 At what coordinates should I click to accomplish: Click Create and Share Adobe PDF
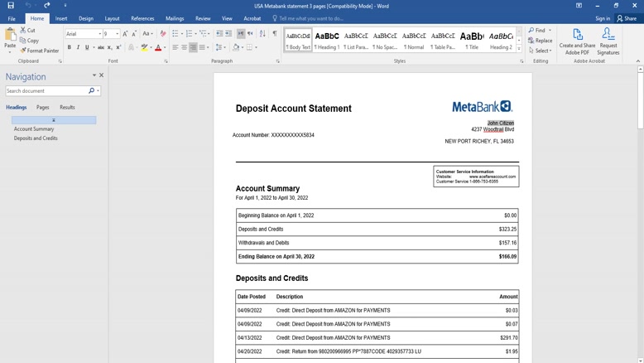click(577, 41)
